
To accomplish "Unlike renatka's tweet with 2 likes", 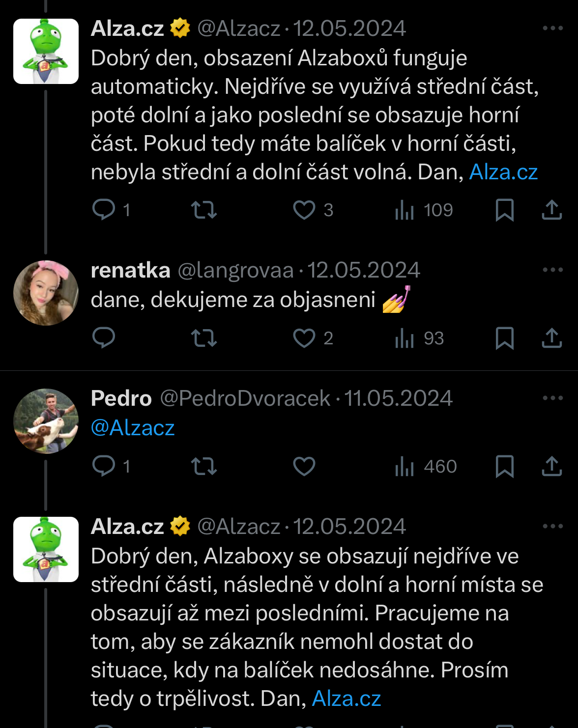I will point(305,338).
